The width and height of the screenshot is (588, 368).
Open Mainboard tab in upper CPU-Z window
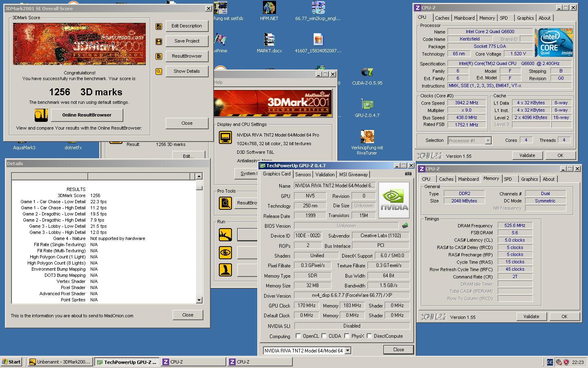coord(464,18)
